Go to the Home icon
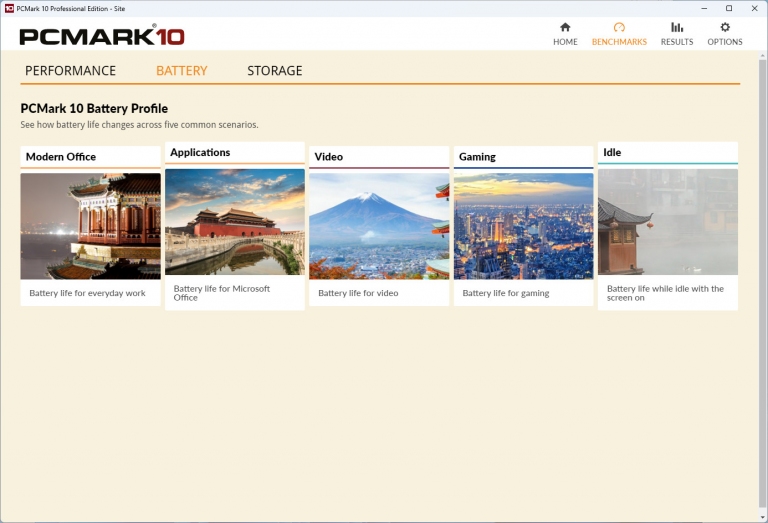Image resolution: width=768 pixels, height=523 pixels. click(x=565, y=27)
